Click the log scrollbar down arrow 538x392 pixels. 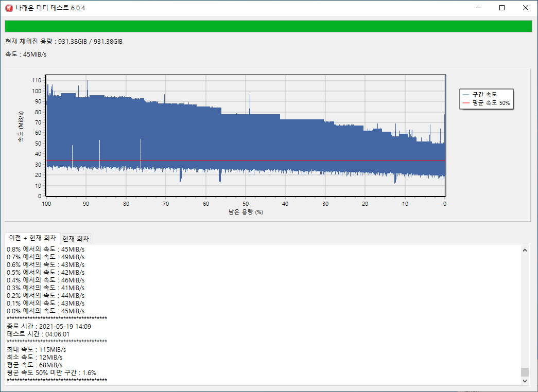(525, 381)
